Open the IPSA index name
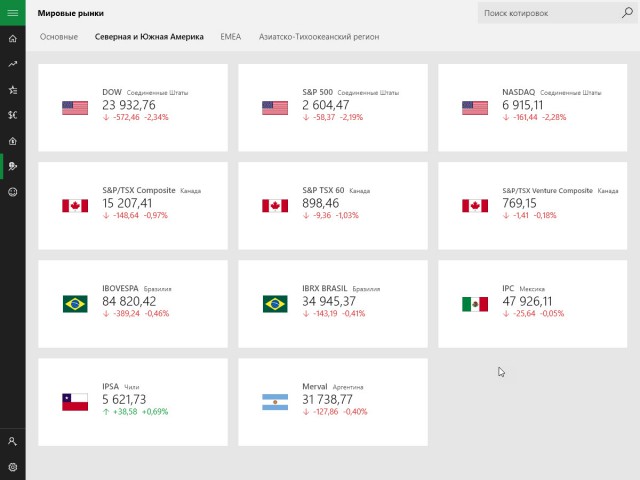The image size is (640, 480). [x=110, y=387]
